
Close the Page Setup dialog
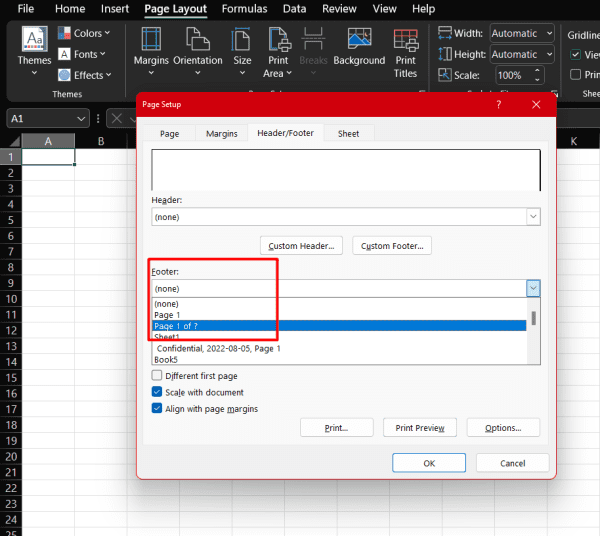tap(536, 104)
